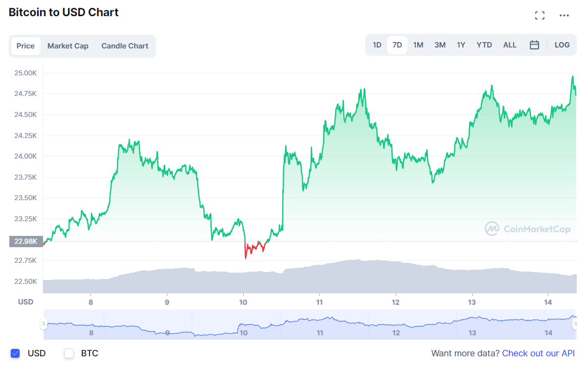Switch to the 3M range
The image size is (588, 371).
(439, 45)
